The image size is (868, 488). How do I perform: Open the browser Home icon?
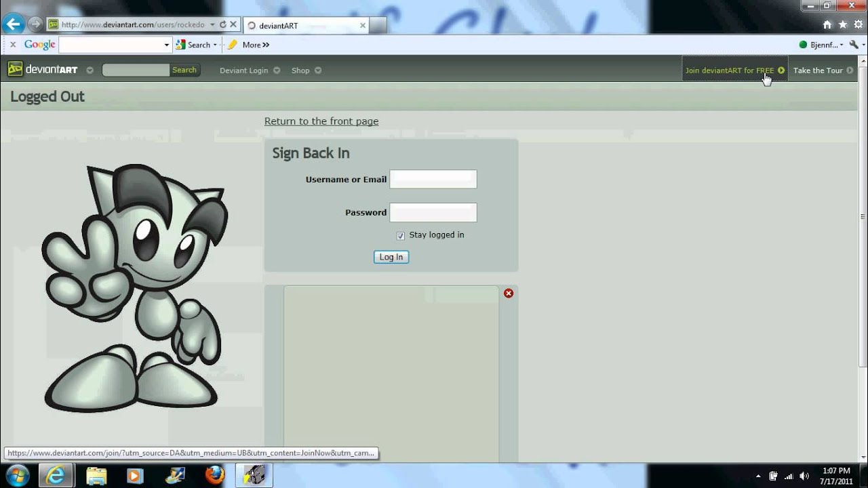827,24
